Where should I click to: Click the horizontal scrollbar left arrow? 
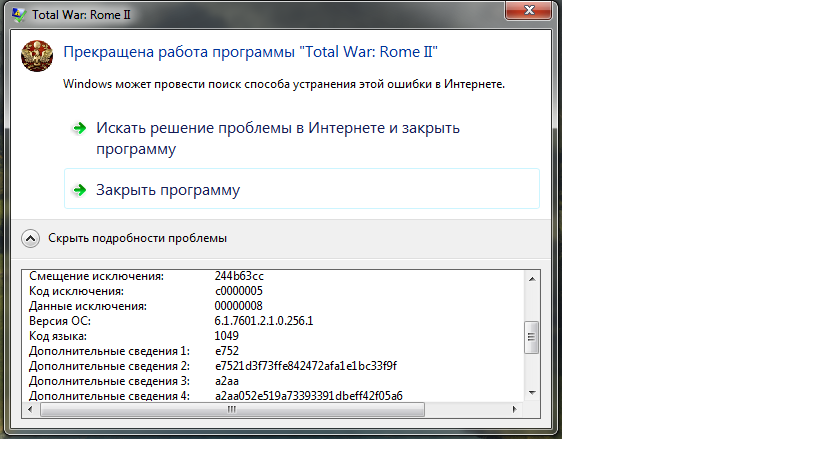click(30, 409)
